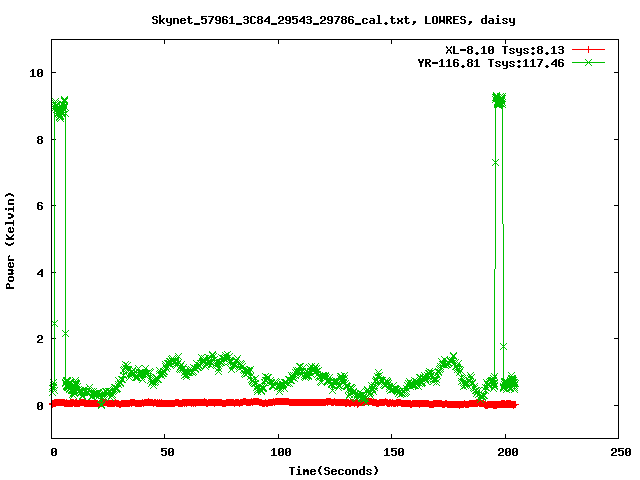
Task: Click the plot title Skynet_57961_3C84_29543_29786_cal.txt
Action: (x=333, y=20)
